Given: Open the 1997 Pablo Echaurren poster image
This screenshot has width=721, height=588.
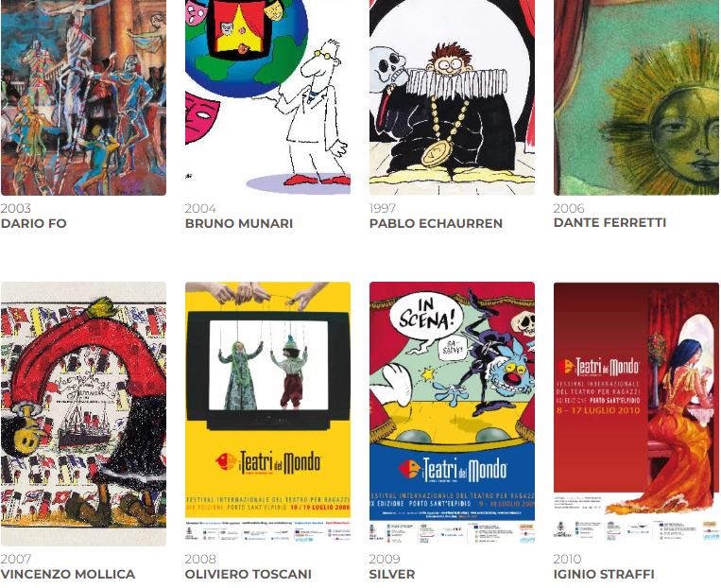Looking at the screenshot, I should [x=452, y=97].
